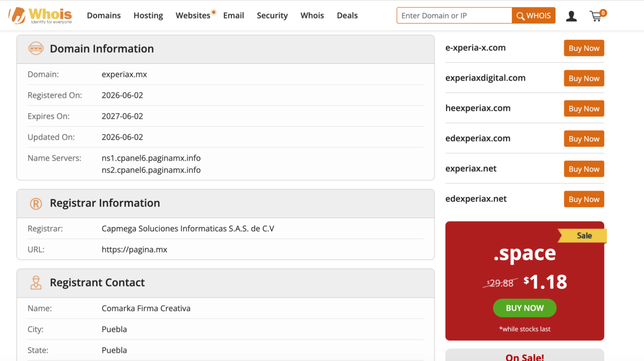Open the Deals menu
Screen dimensions: 644x361
coord(347,16)
